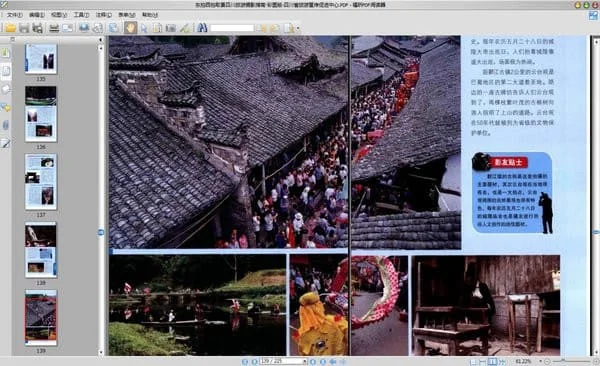Click the email envelope icon in toolbar

(x=67, y=28)
